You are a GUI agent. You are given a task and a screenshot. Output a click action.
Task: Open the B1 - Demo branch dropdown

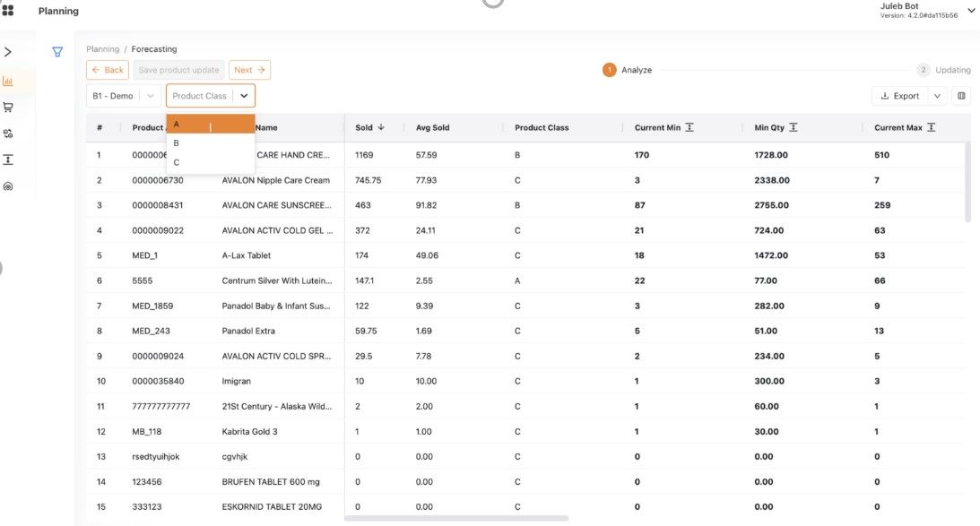[124, 96]
